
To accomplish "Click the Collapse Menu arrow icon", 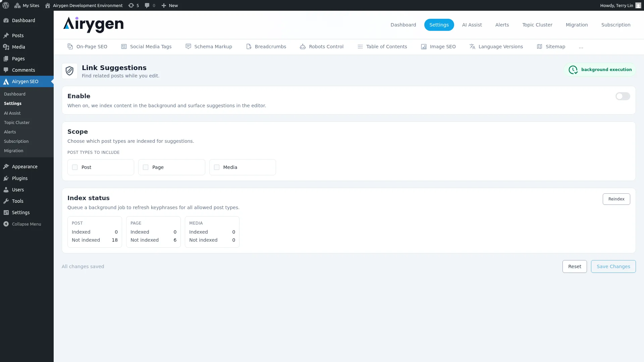I will pos(6,224).
